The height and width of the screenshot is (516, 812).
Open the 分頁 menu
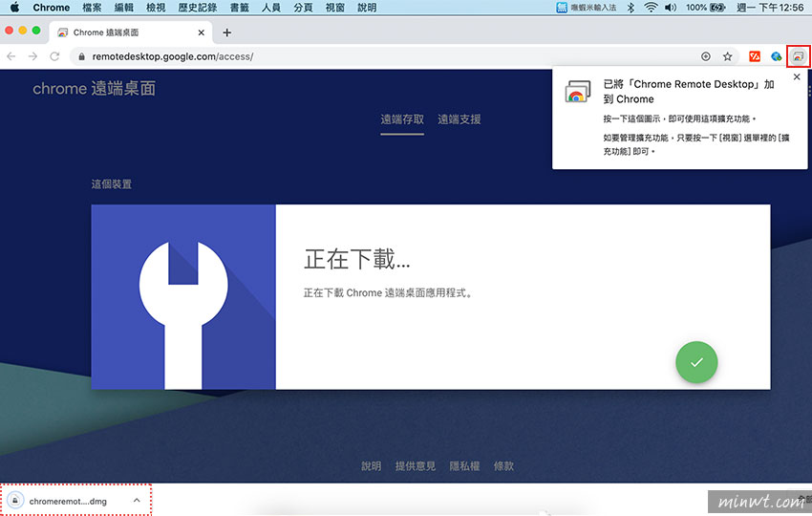coord(303,8)
